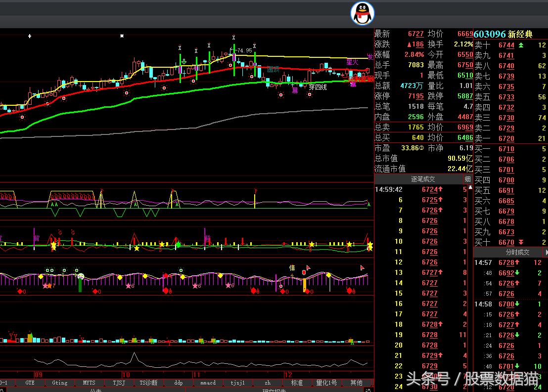Click the 09 month marker on time axis
This screenshot has height=392, width=548.
39,375
